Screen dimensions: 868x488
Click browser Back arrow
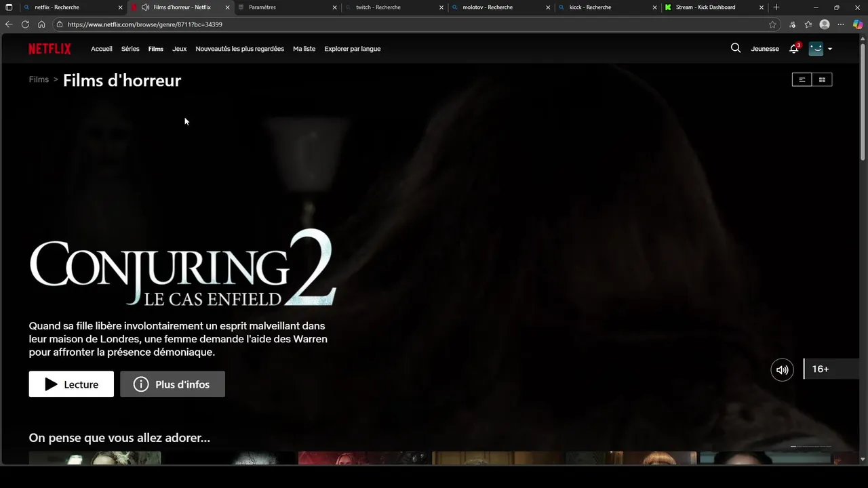click(x=9, y=24)
